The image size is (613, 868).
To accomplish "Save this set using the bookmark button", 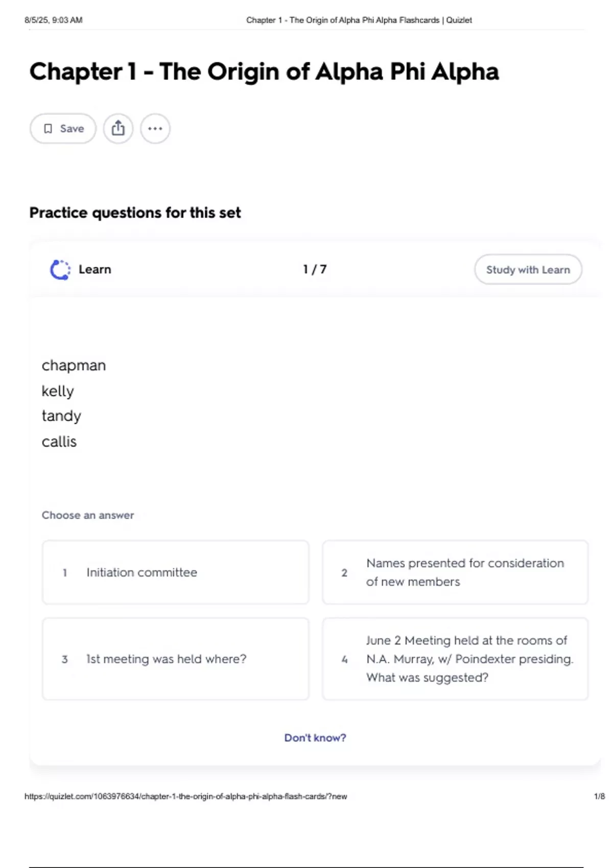I will [x=63, y=128].
